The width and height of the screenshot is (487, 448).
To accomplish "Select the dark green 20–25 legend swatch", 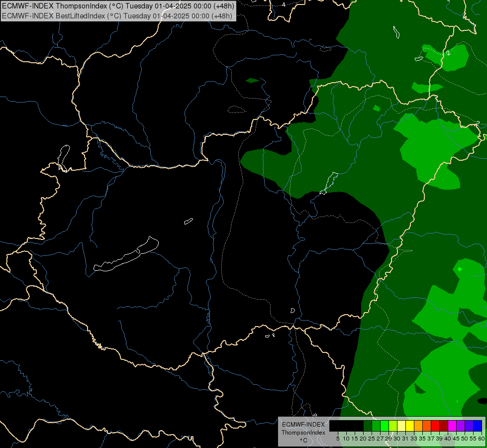I will pos(368,426).
